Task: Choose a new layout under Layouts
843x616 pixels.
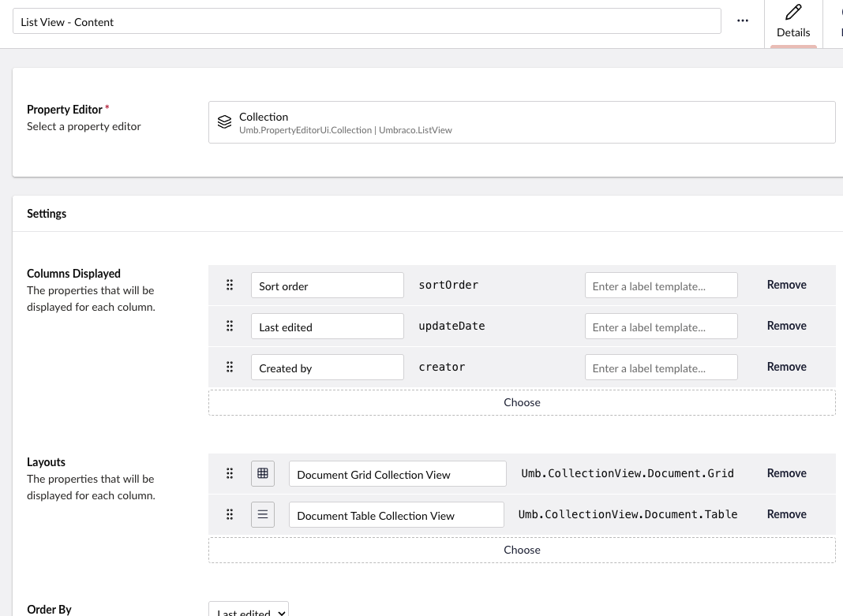Action: pyautogui.click(x=522, y=550)
